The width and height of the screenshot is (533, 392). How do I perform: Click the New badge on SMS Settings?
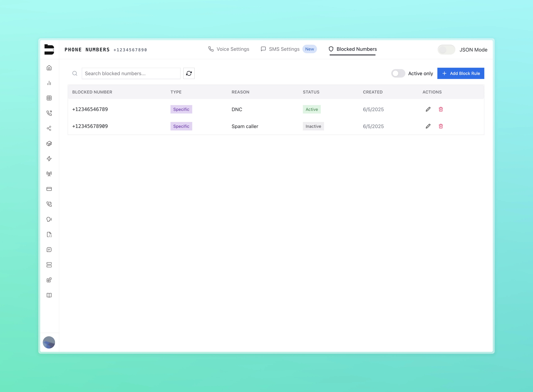click(310, 49)
